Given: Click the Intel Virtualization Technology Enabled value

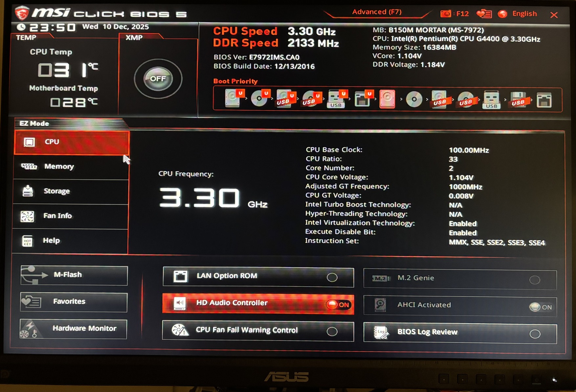Looking at the screenshot, I should (462, 224).
